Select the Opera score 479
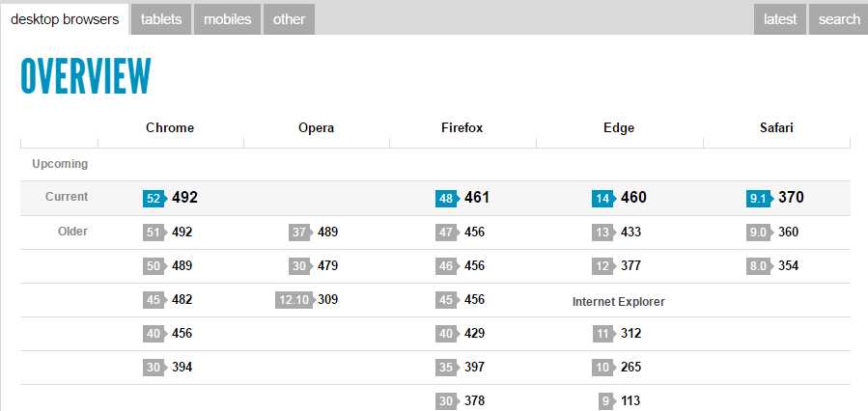The image size is (868, 411). 327,266
